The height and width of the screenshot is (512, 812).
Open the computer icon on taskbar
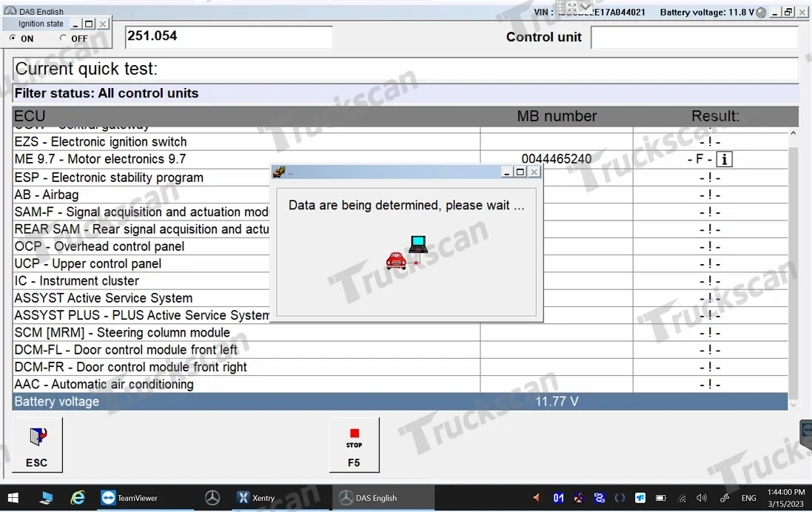coord(46,498)
